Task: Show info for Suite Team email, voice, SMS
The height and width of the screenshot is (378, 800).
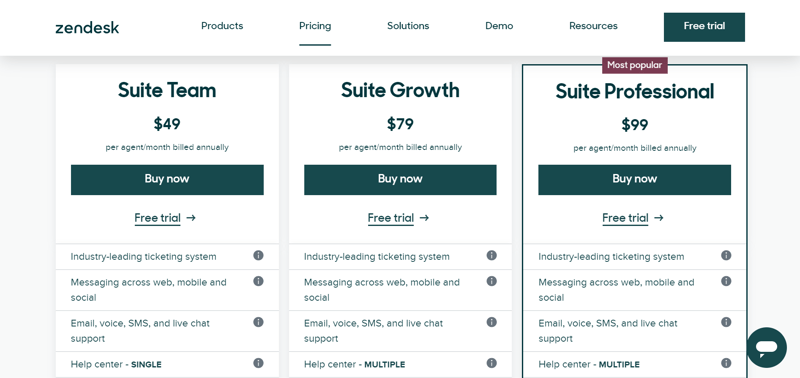Action: coord(259,322)
